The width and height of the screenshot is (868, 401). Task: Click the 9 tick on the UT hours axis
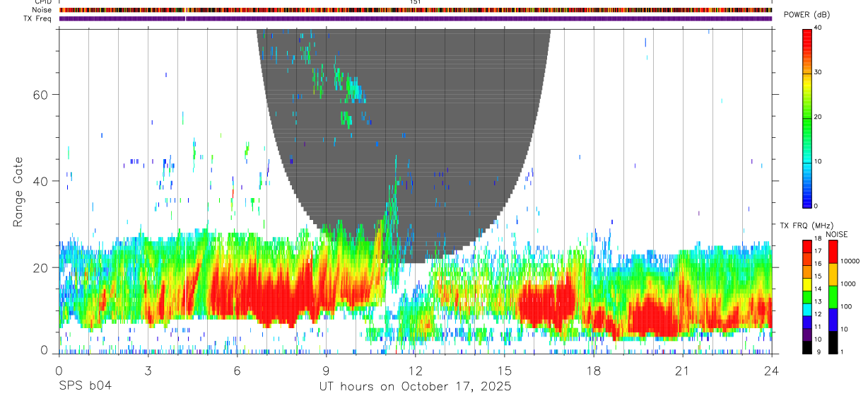326,371
